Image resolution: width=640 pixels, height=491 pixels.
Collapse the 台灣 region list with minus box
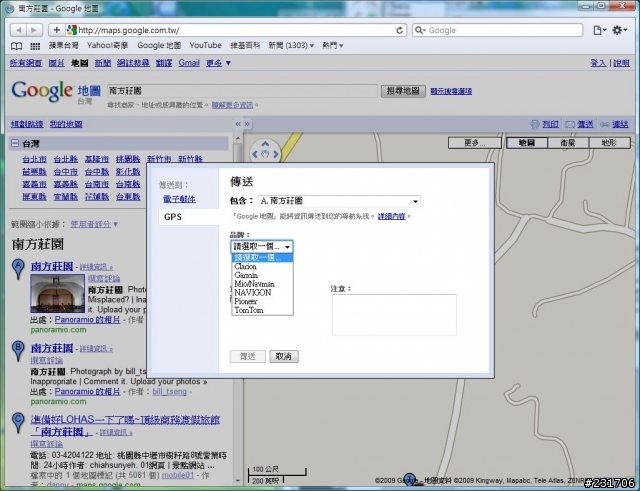coord(15,143)
